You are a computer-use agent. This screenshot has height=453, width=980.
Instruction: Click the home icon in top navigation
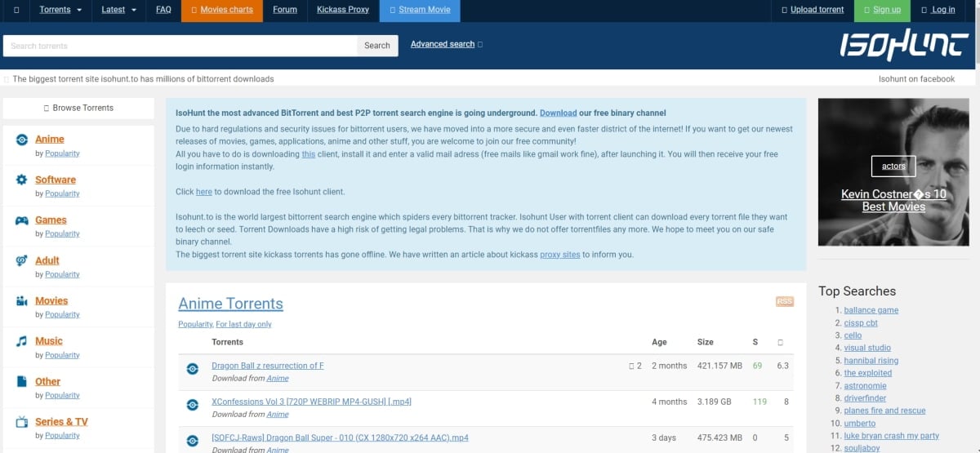(16, 10)
